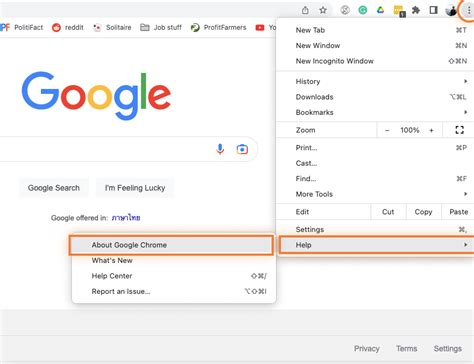
Task: Click the profile avatar icon
Action: point(451,11)
